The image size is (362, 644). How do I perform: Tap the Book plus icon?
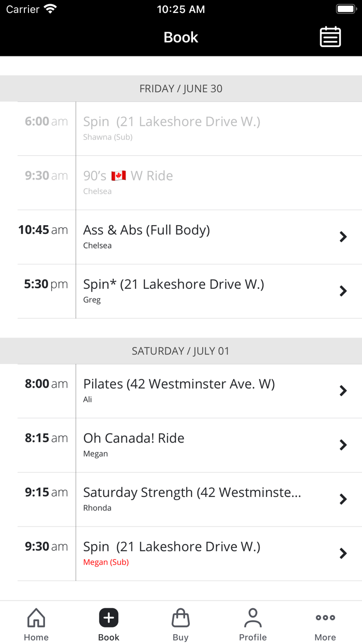point(109,618)
